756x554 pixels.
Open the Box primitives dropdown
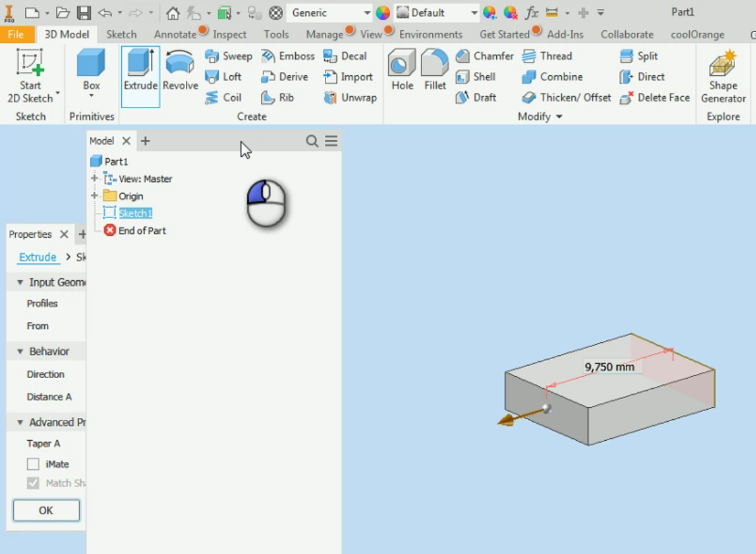(x=91, y=96)
